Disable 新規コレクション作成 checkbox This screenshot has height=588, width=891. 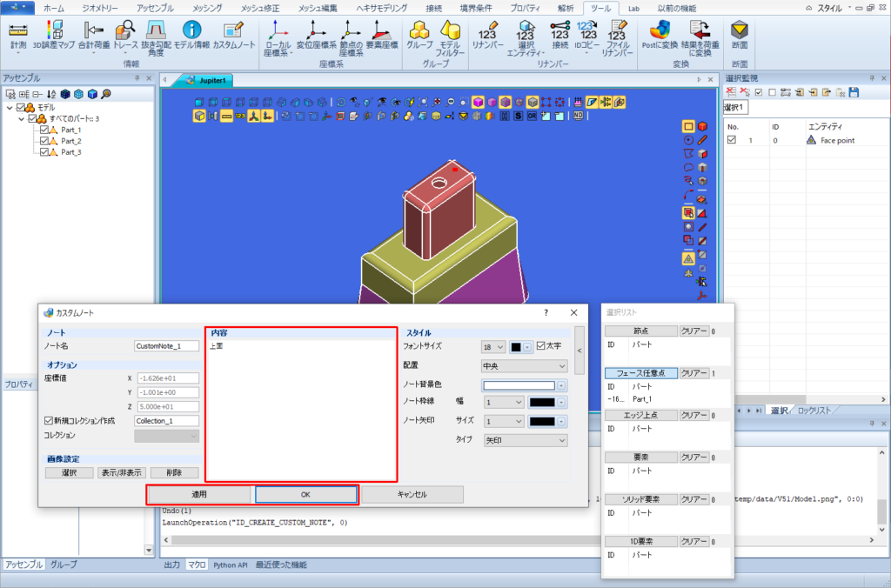pyautogui.click(x=49, y=420)
